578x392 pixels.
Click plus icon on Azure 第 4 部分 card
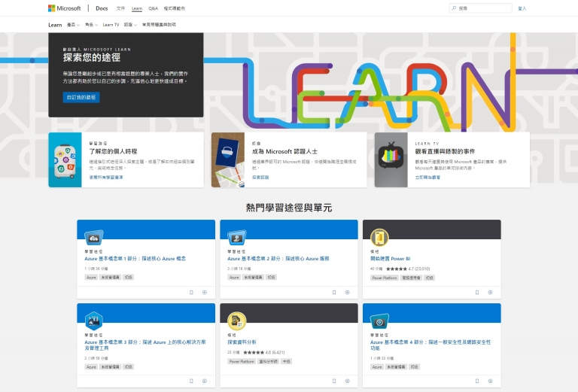[490, 381]
